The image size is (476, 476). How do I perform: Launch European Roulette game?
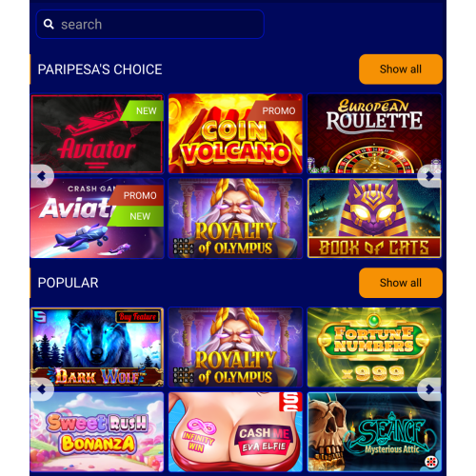(x=374, y=133)
